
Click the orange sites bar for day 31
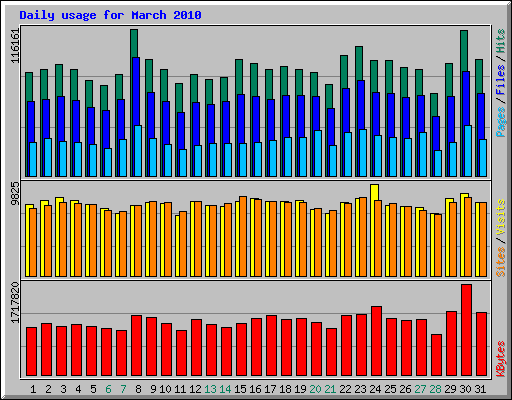(x=483, y=239)
